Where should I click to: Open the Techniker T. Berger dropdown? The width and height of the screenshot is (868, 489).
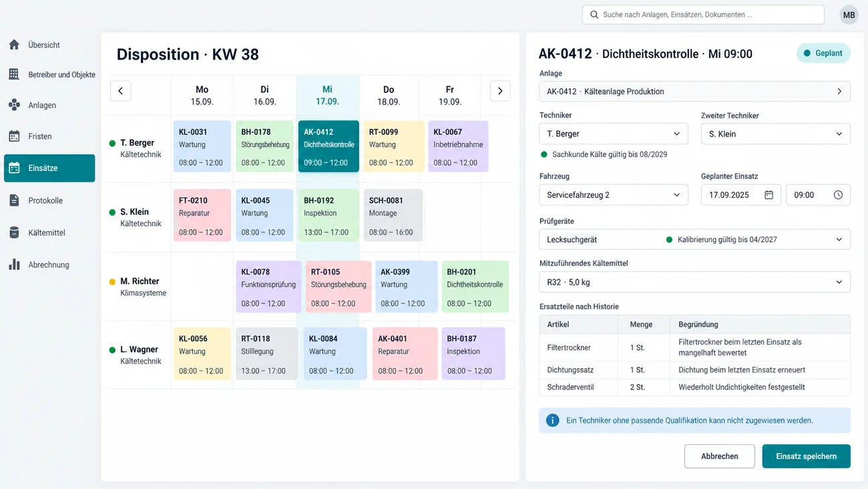tap(613, 134)
